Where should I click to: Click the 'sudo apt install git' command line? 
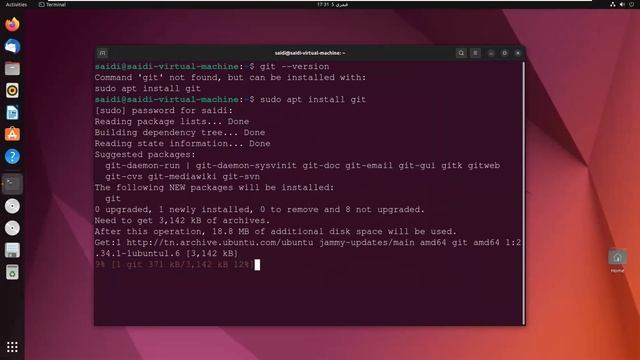coord(313,100)
